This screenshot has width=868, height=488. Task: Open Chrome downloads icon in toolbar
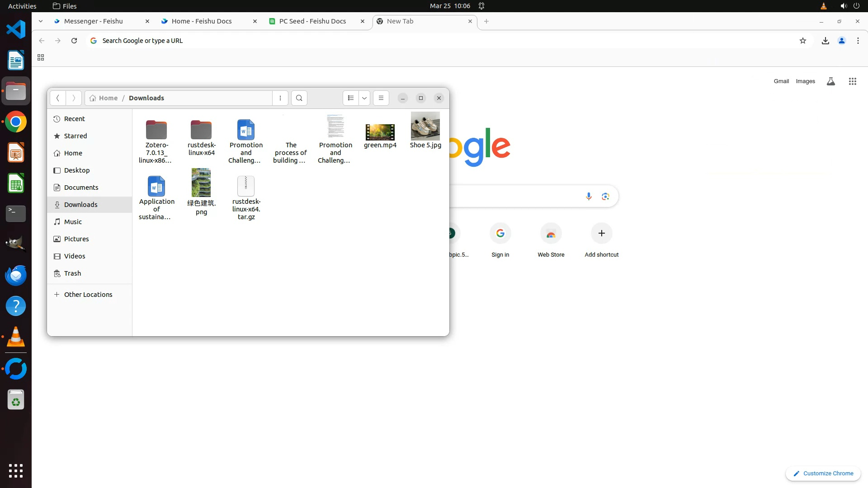(x=825, y=41)
